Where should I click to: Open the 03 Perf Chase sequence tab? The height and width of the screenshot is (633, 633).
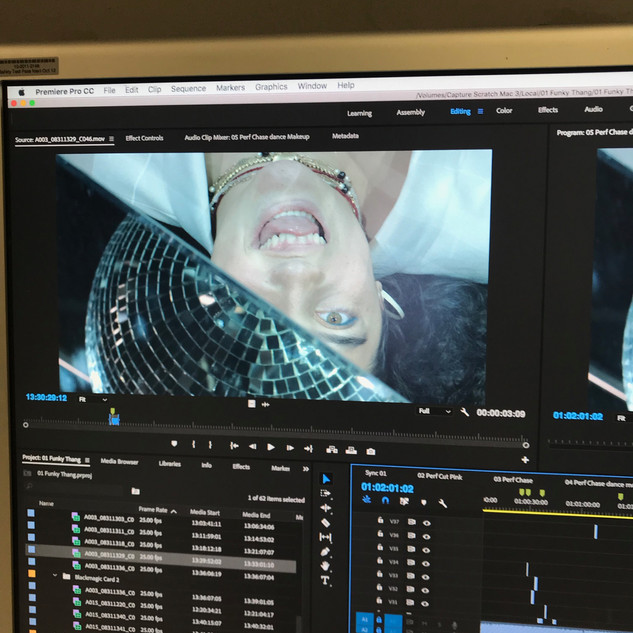click(x=513, y=480)
